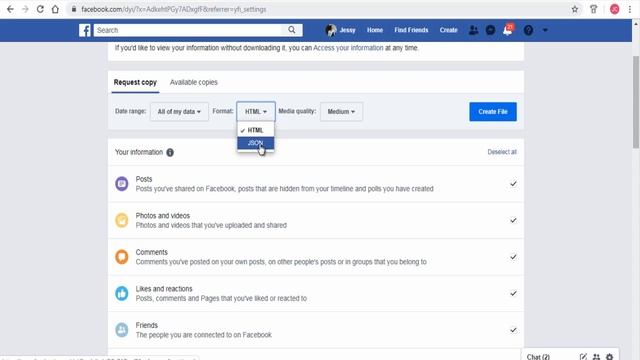Click the Your information info icon

tap(170, 152)
